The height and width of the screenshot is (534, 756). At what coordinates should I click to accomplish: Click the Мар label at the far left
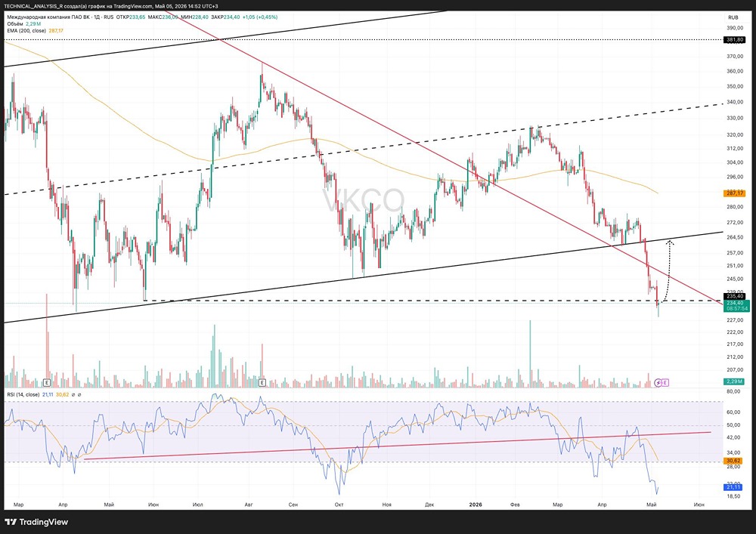pyautogui.click(x=19, y=505)
